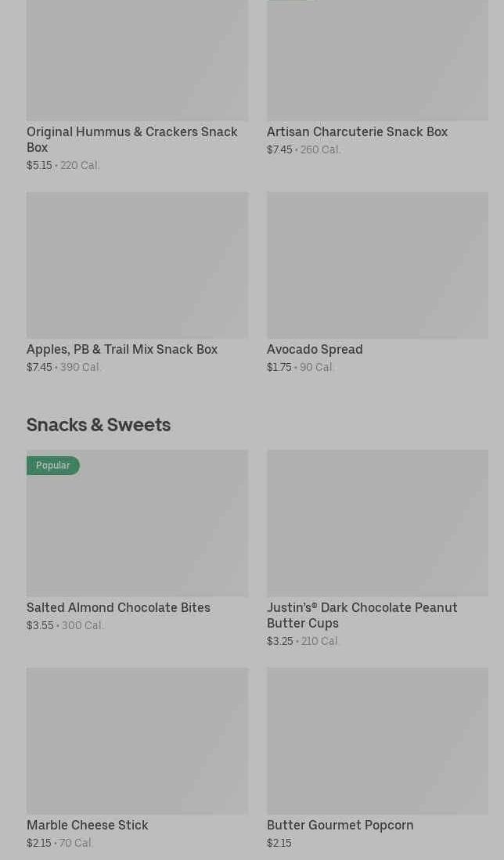The image size is (504, 860).
Task: Select Apples, PB & Trail Mix Snack Box
Action: (122, 349)
